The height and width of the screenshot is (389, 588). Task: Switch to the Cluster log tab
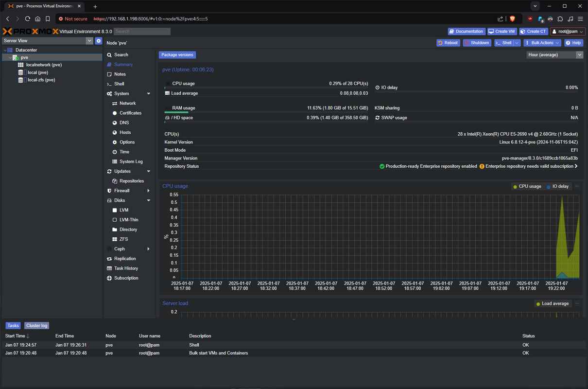[37, 326]
